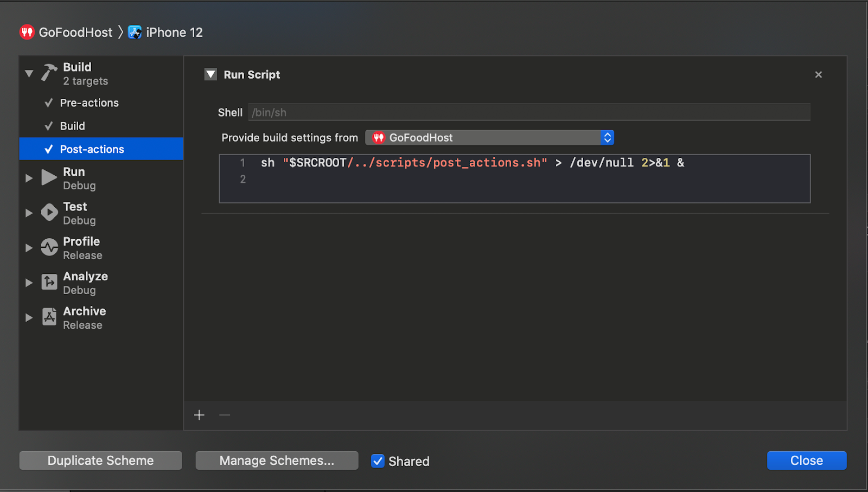Add a new action with plus icon
Image resolution: width=868 pixels, height=492 pixels.
tap(199, 416)
